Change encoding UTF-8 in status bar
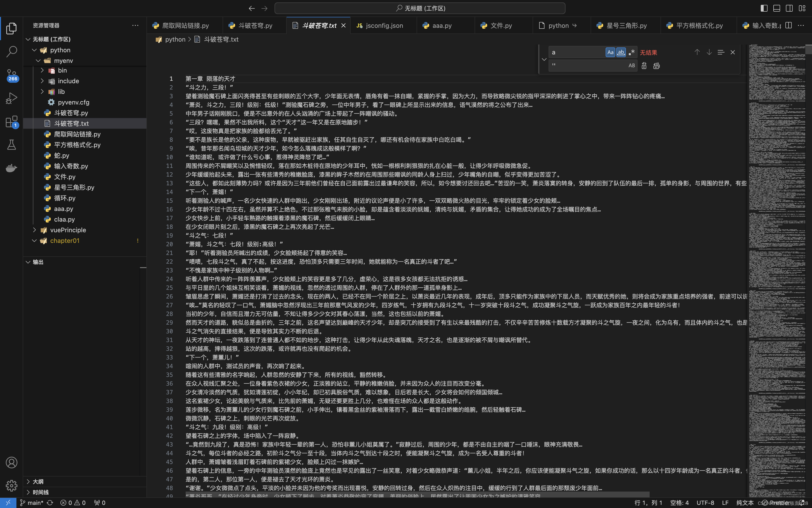This screenshot has width=812, height=508. [x=705, y=503]
